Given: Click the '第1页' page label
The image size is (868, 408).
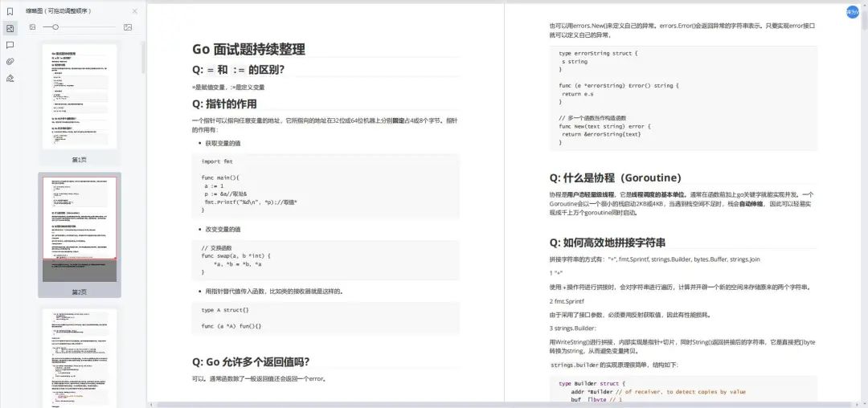Looking at the screenshot, I should (80, 159).
